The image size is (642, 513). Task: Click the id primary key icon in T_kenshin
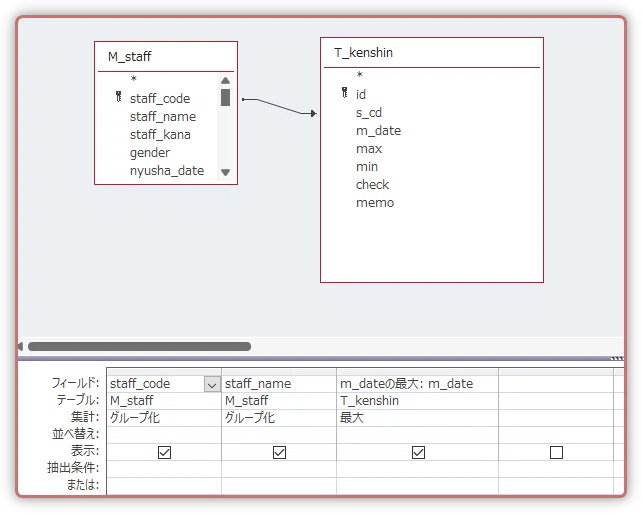coord(344,93)
